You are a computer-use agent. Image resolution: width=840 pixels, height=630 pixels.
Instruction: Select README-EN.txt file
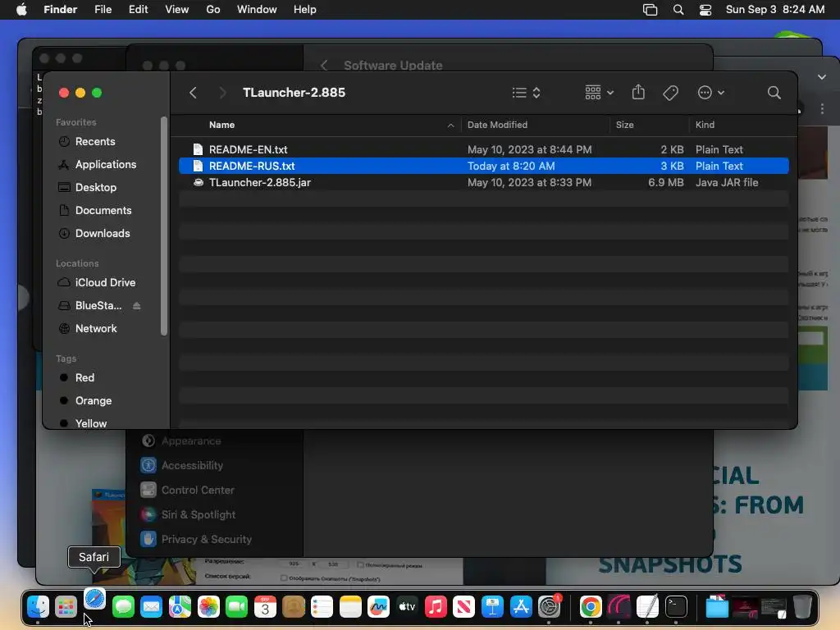pos(484,149)
